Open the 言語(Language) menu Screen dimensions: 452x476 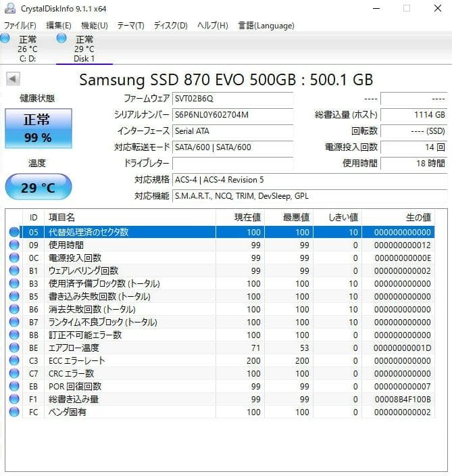[x=266, y=26]
